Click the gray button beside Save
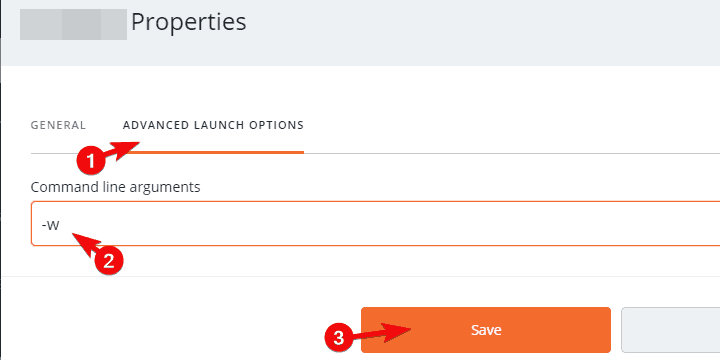 pos(670,330)
